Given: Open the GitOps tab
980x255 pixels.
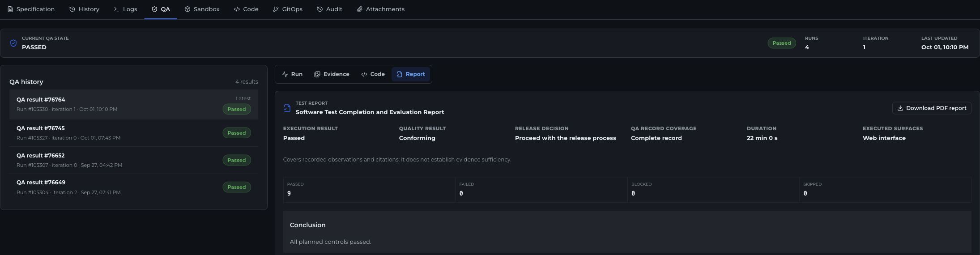Looking at the screenshot, I should [x=288, y=9].
